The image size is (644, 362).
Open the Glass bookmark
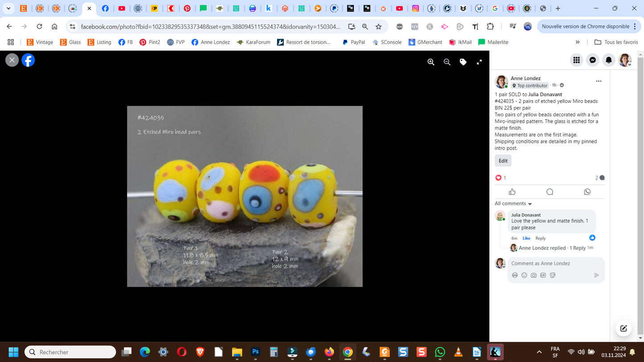point(70,42)
